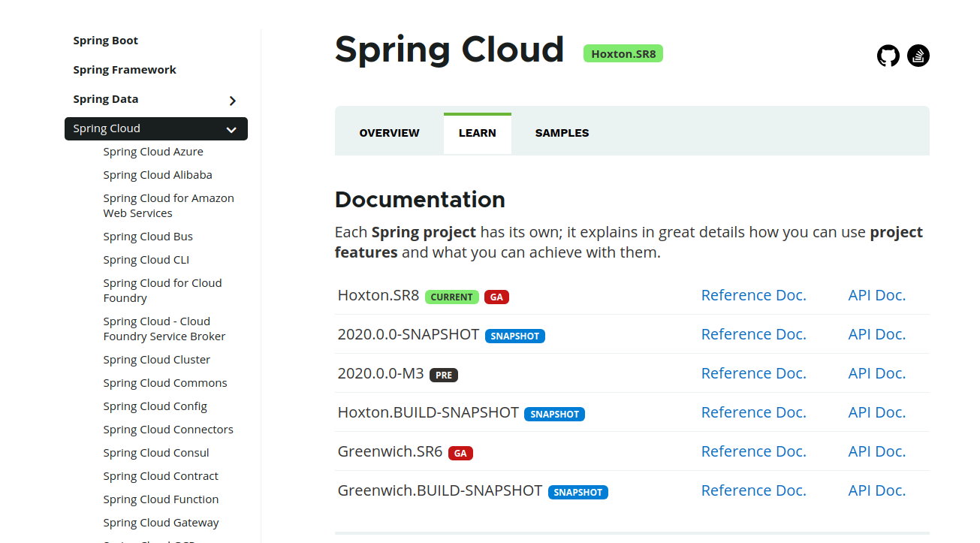Open API Doc. for 2020.0.0-M3
Viewport: 980px width, 543px height.
click(x=877, y=373)
